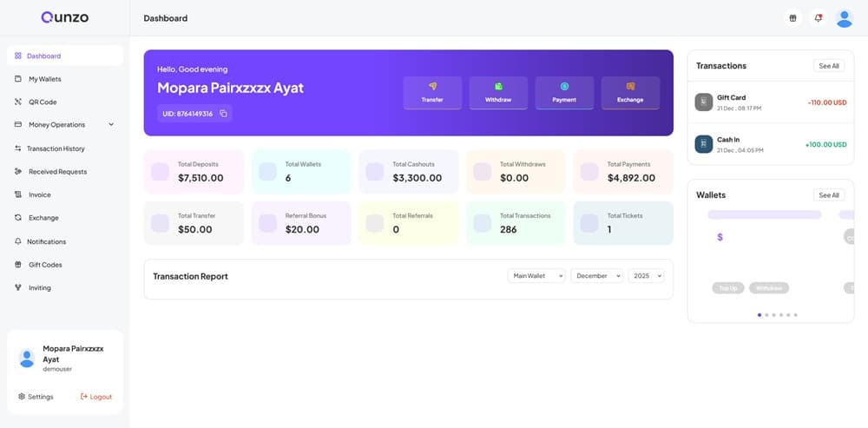Open Transaction History from sidebar

coord(56,148)
